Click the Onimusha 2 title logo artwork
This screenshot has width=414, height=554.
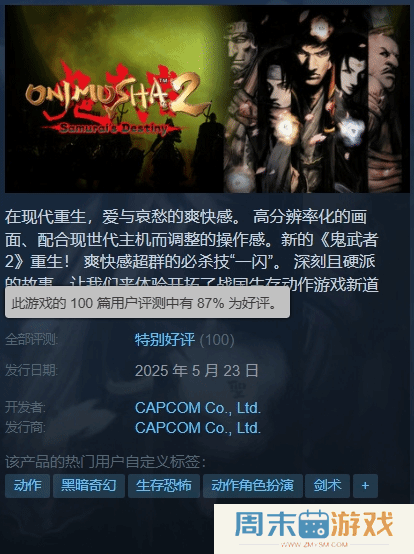(x=116, y=99)
